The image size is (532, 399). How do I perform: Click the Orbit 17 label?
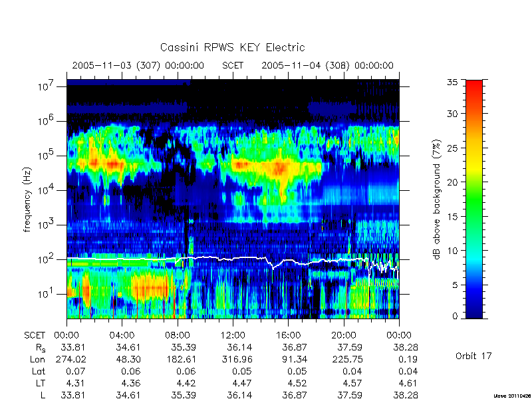pyautogui.click(x=473, y=356)
